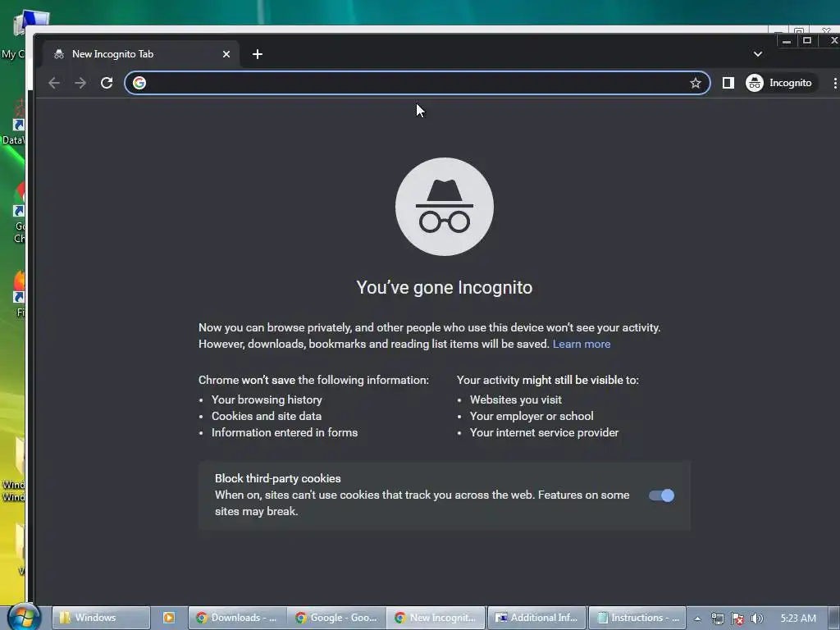Screen dimensions: 840x630
Task: Click the 'You've gone Incognito' heading
Action: click(444, 288)
